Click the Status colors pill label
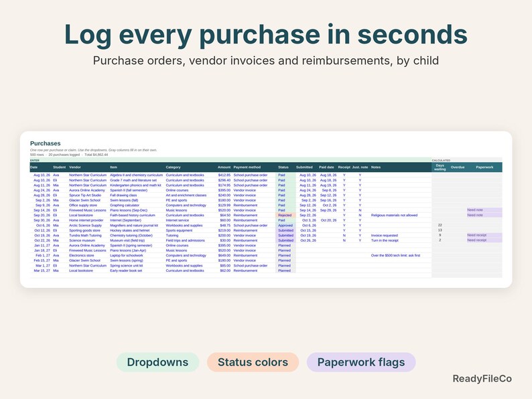The height and width of the screenshot is (399, 532). click(253, 362)
